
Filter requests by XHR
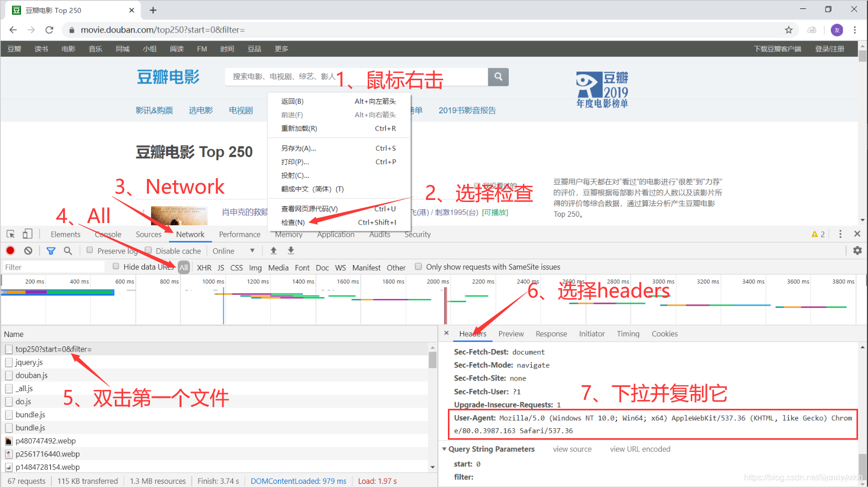pyautogui.click(x=204, y=268)
